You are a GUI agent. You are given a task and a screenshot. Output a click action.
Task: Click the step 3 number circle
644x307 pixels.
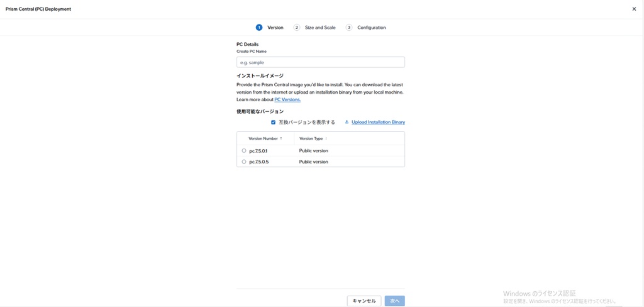tap(349, 28)
